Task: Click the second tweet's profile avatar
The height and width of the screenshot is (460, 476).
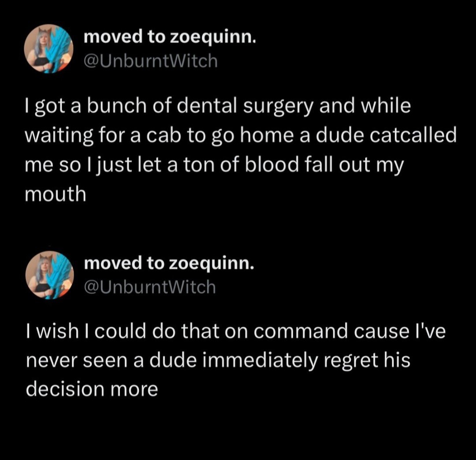Action: 48,275
